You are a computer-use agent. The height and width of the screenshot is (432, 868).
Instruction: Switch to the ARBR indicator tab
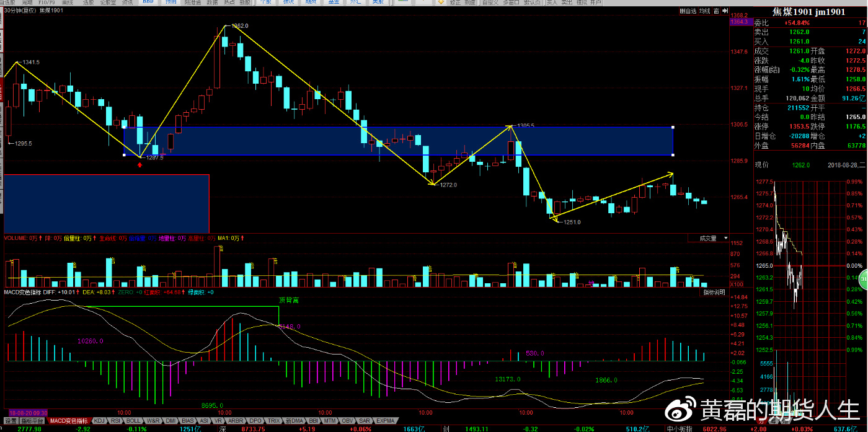pos(236,421)
